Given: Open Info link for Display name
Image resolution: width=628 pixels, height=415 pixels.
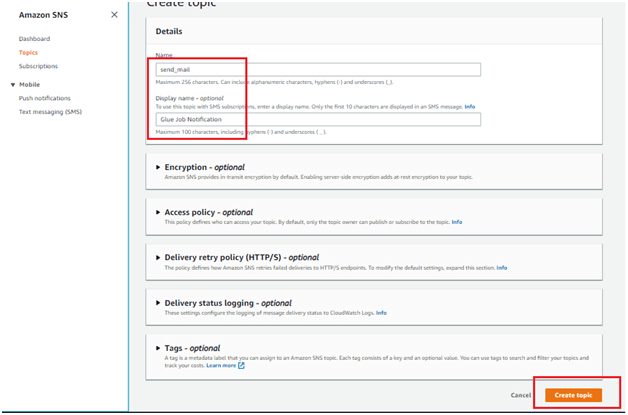Looking at the screenshot, I should tap(470, 107).
